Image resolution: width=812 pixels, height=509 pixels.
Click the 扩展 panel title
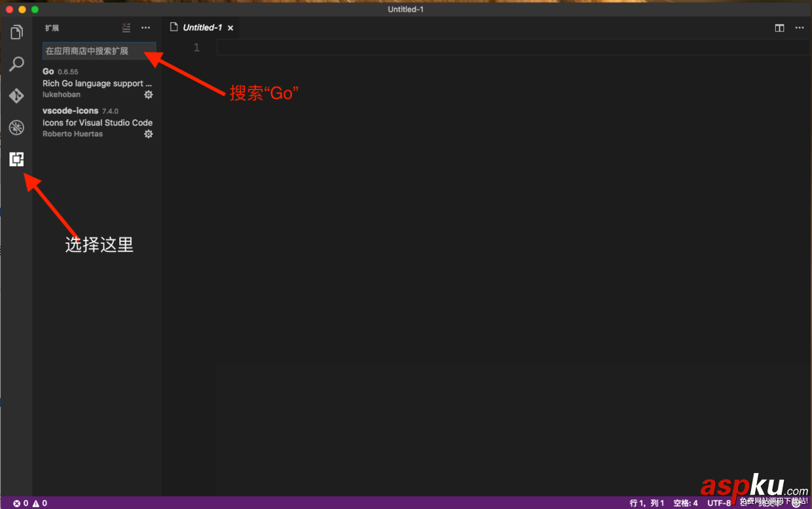[x=52, y=28]
